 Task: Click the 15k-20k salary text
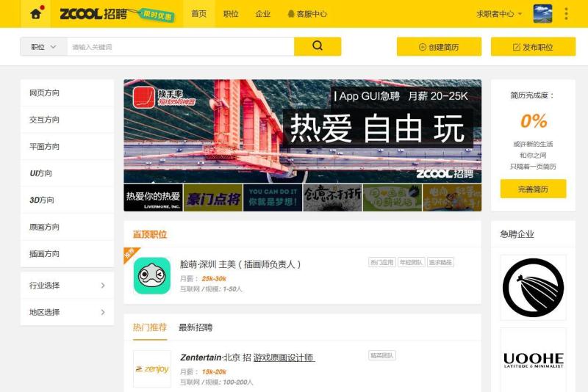[214, 371]
